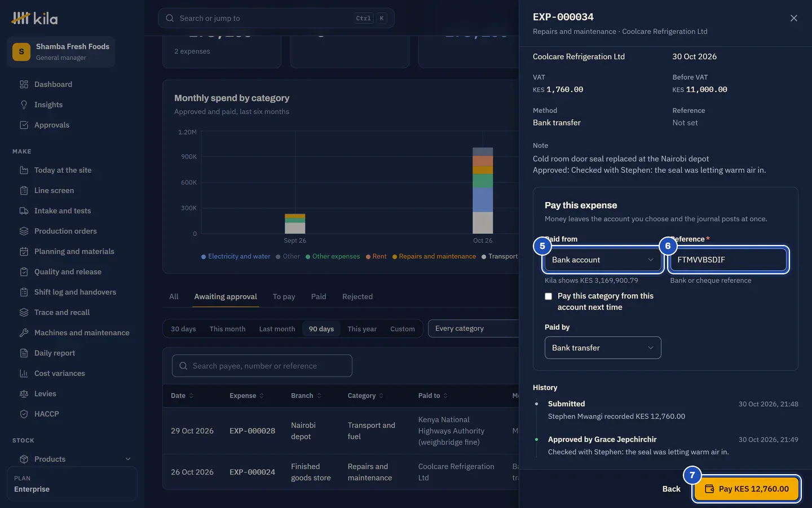Open the Every category filter dropdown
The image size is (812, 508).
pos(474,329)
